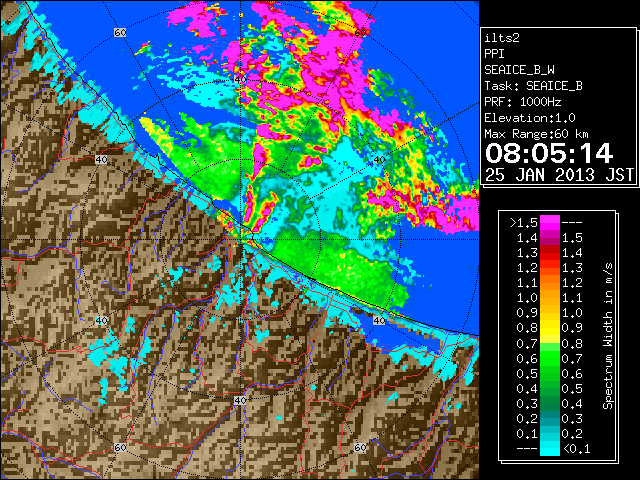This screenshot has height=480, width=640.
Task: Click the '60' range ring label in north-east echoes
Action: [360, 32]
